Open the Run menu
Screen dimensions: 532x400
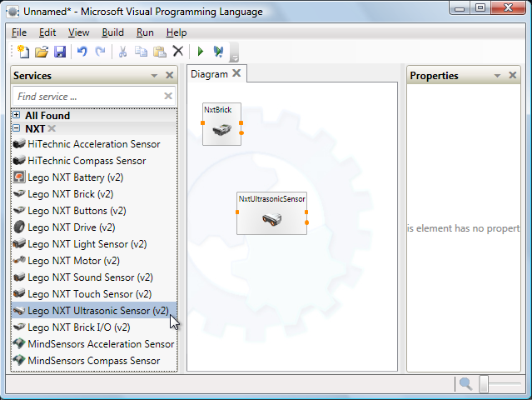click(145, 32)
